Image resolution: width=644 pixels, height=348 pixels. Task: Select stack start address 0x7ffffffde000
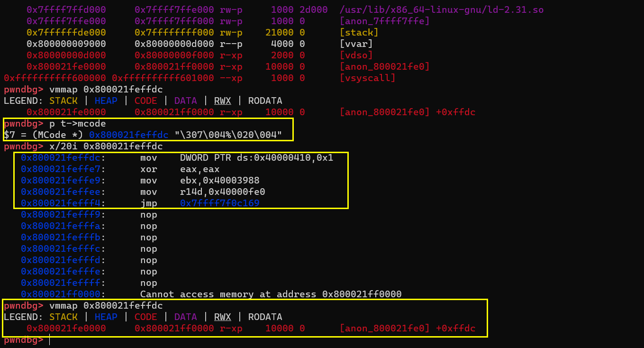(x=66, y=33)
